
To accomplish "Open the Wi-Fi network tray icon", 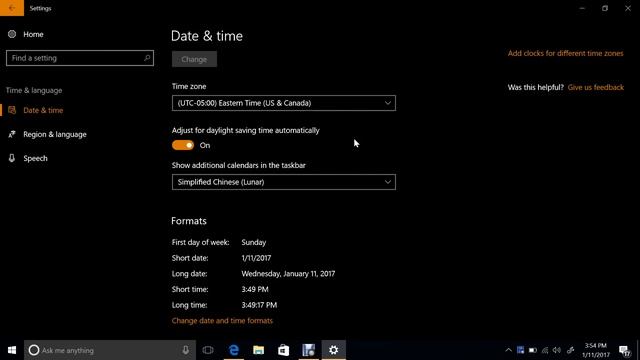I will tap(545, 350).
